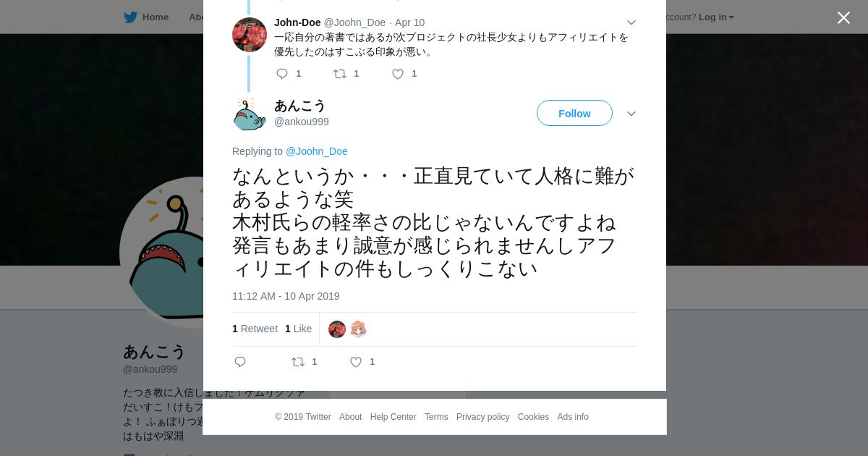View the 1 Retweet list
The width and height of the screenshot is (868, 456).
coord(255,329)
